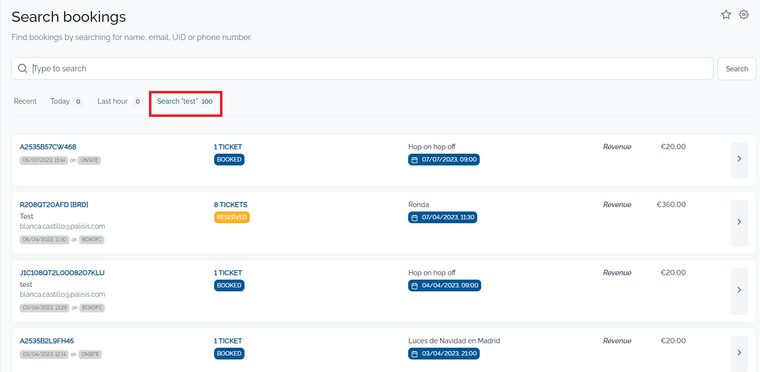Viewport: 760px width, 372px height.
Task: Focus the Type to search field
Action: [x=362, y=68]
